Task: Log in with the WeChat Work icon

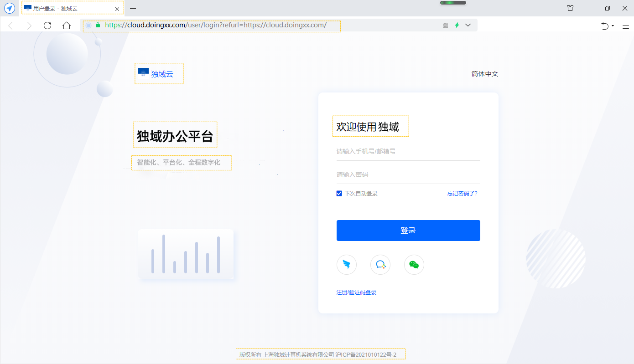Action: click(380, 265)
